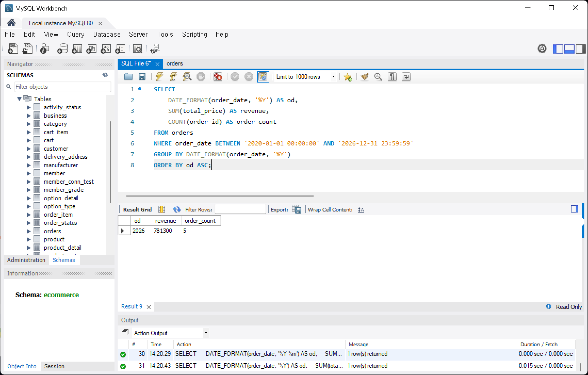Refresh the schemas list icon
Image resolution: width=588 pixels, height=375 pixels.
tap(105, 75)
